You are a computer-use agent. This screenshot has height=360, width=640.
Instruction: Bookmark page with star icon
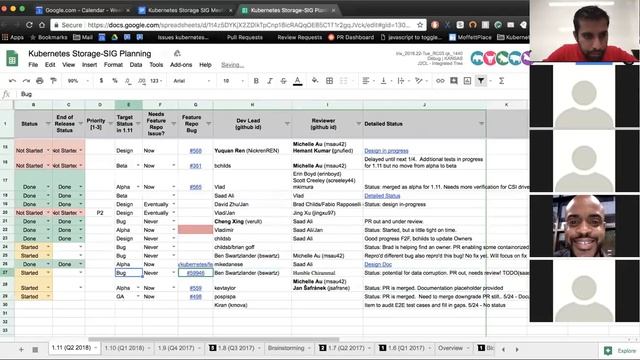(x=420, y=25)
